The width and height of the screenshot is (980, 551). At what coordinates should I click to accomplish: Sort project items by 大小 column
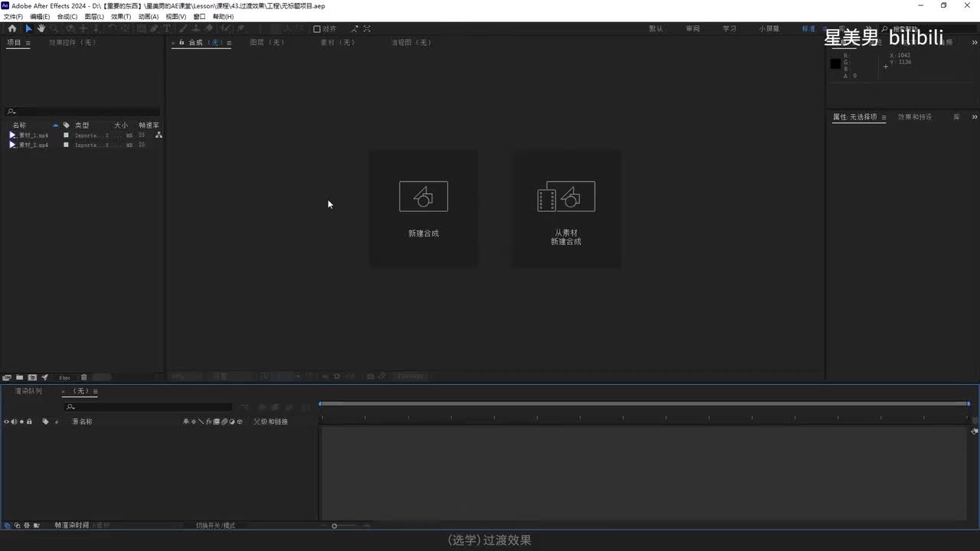click(x=121, y=125)
